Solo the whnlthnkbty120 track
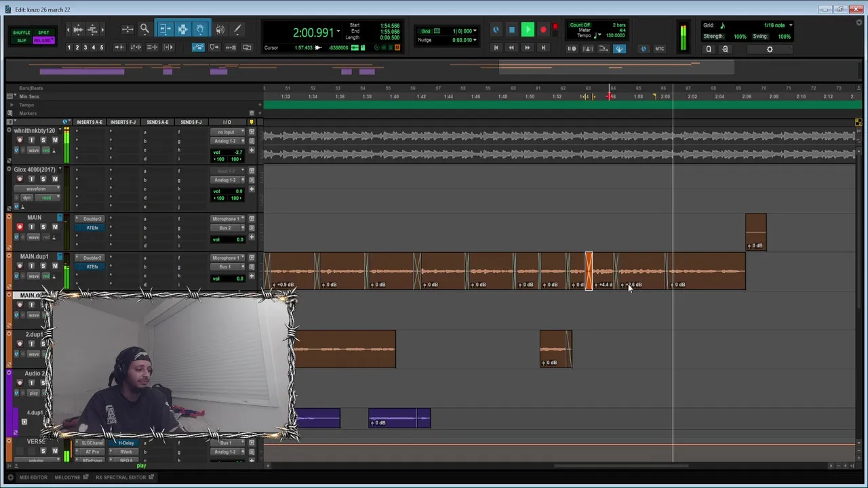 43,140
